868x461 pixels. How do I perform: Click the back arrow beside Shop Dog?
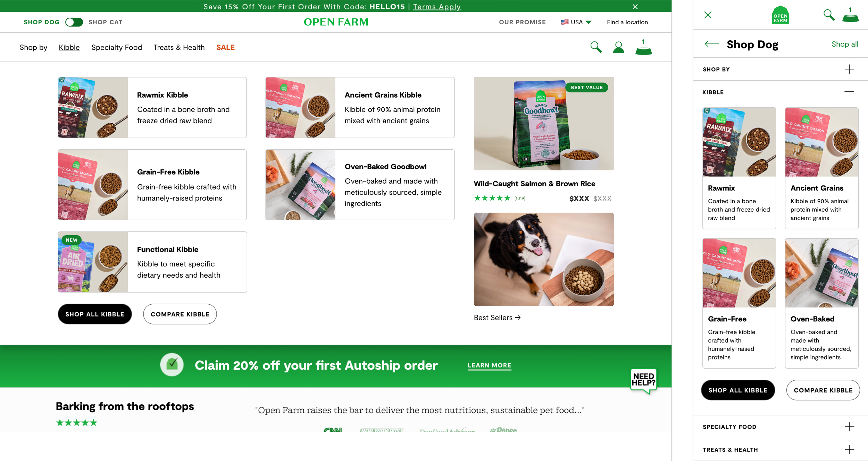[712, 44]
